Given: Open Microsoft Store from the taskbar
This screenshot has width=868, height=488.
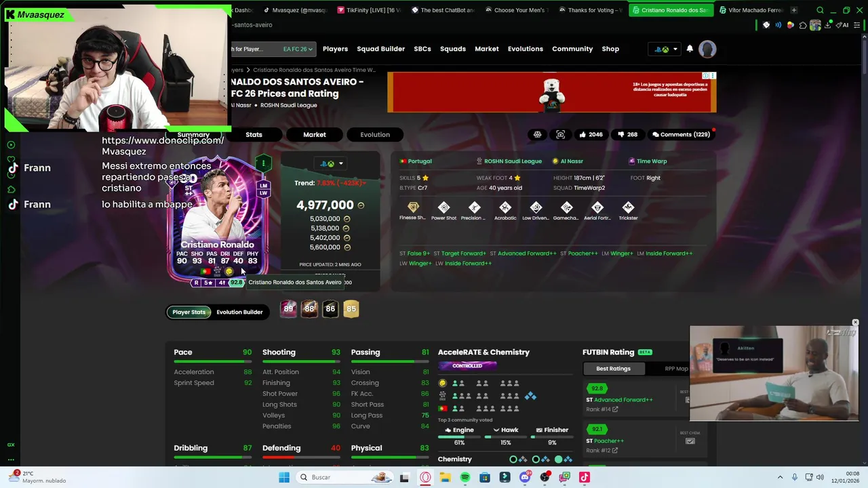Looking at the screenshot, I should coord(485,477).
